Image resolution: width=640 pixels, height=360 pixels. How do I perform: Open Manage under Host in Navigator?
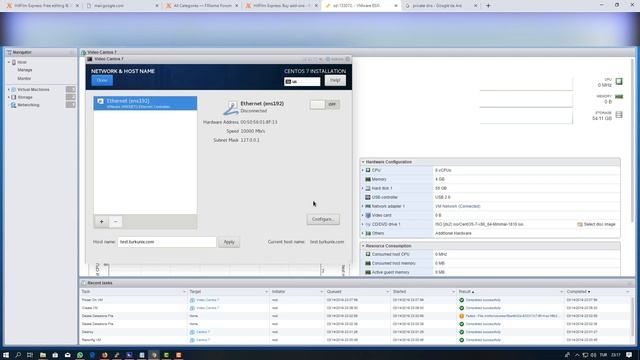coord(24,70)
